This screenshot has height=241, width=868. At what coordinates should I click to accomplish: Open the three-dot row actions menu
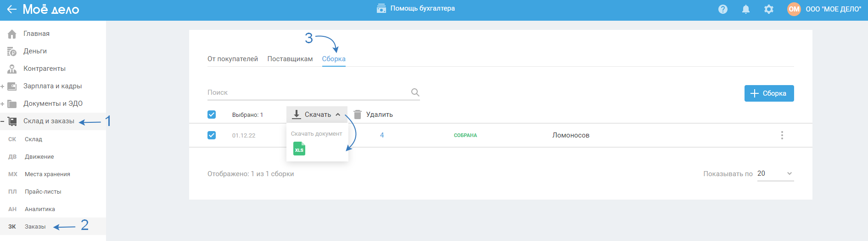782,135
